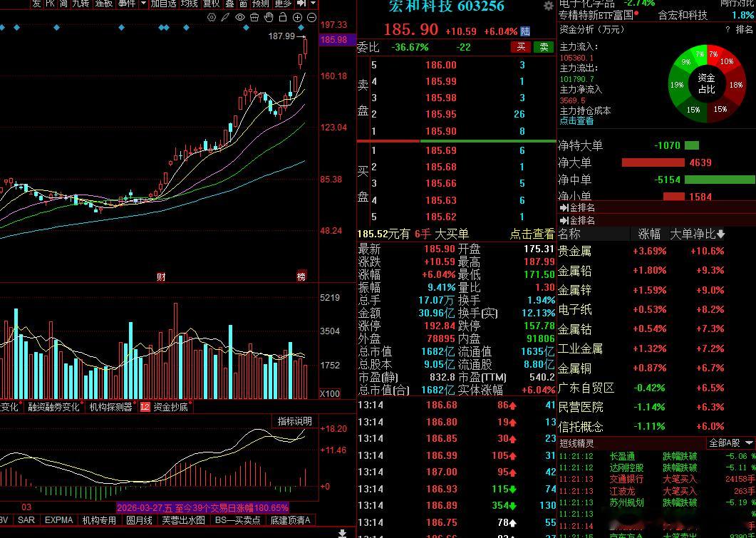Viewport: 756px width, 538px height.
Task: Open dropdown arrow at toolbar far right
Action: (x=313, y=4)
